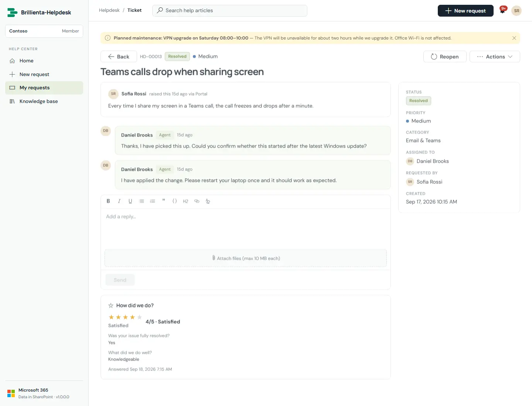
Task: Apply H2 heading in reply editor
Action: 185,201
